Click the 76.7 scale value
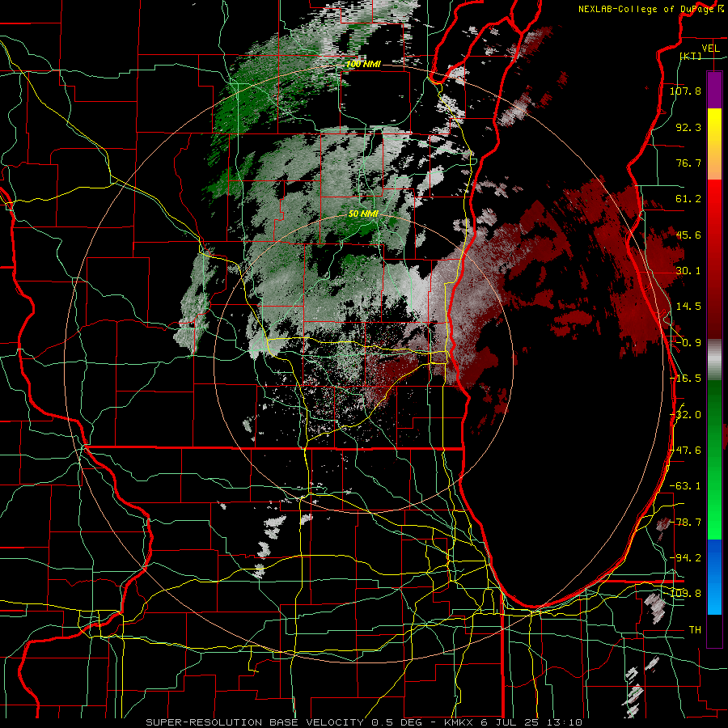 click(688, 163)
